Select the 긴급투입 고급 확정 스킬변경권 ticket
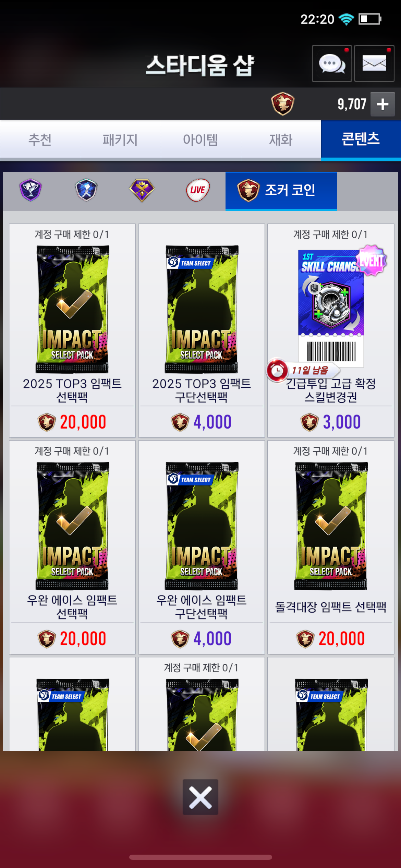Image resolution: width=401 pixels, height=868 pixels. click(331, 331)
